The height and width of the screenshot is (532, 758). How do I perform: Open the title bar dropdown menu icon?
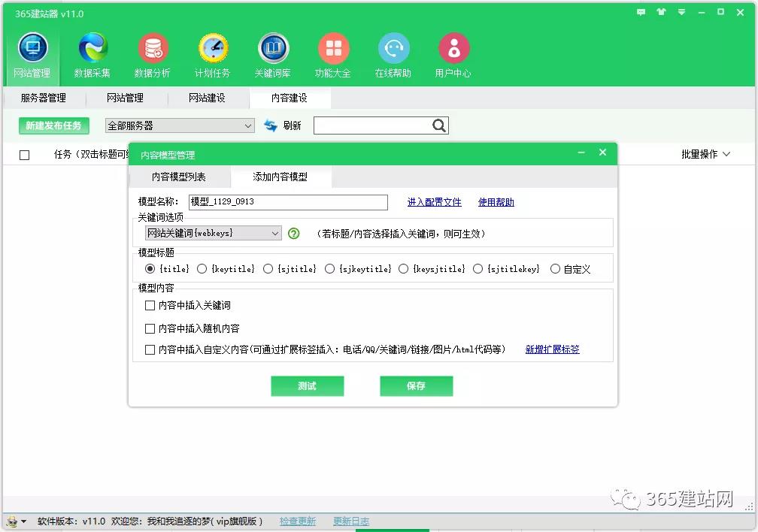(x=681, y=12)
